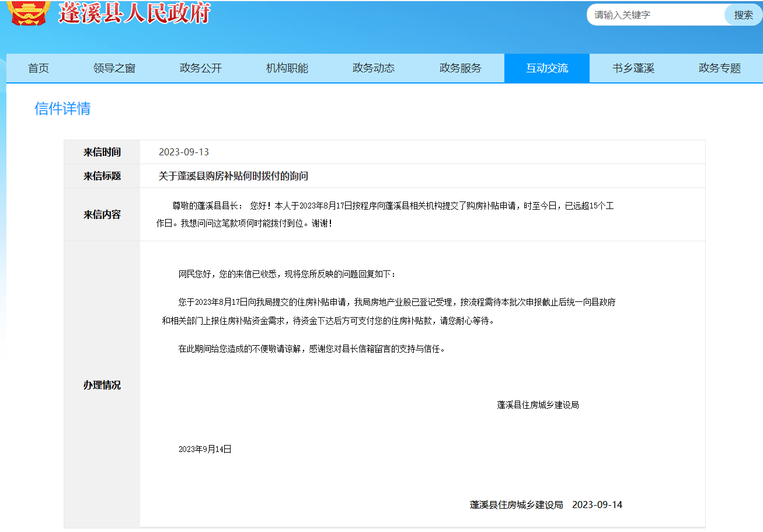Focus the keyword search input field
The image size is (763, 532).
tap(656, 15)
